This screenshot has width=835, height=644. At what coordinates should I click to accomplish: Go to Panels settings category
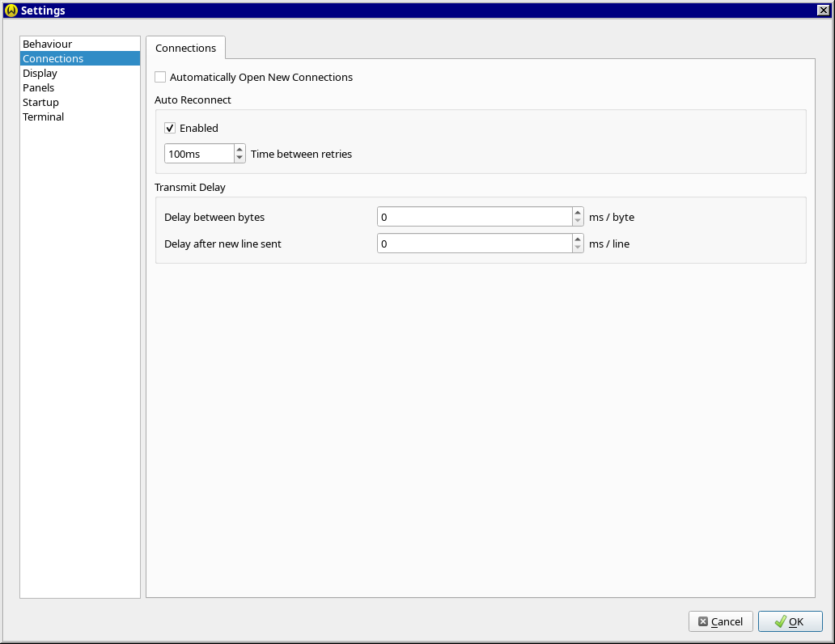pos(38,87)
